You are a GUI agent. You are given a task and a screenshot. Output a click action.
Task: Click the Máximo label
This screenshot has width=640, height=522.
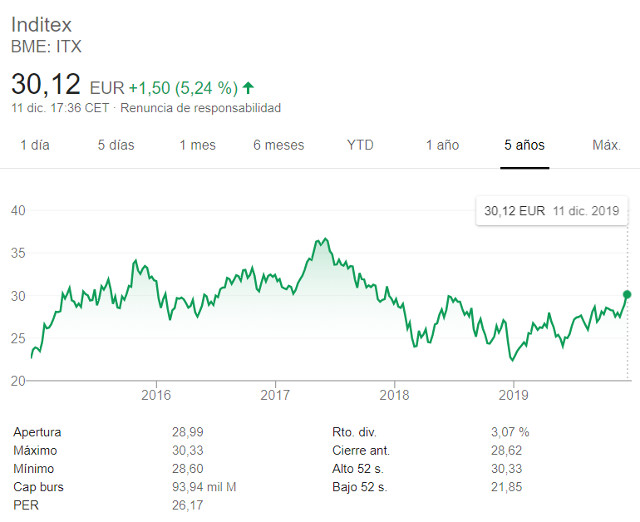35,451
